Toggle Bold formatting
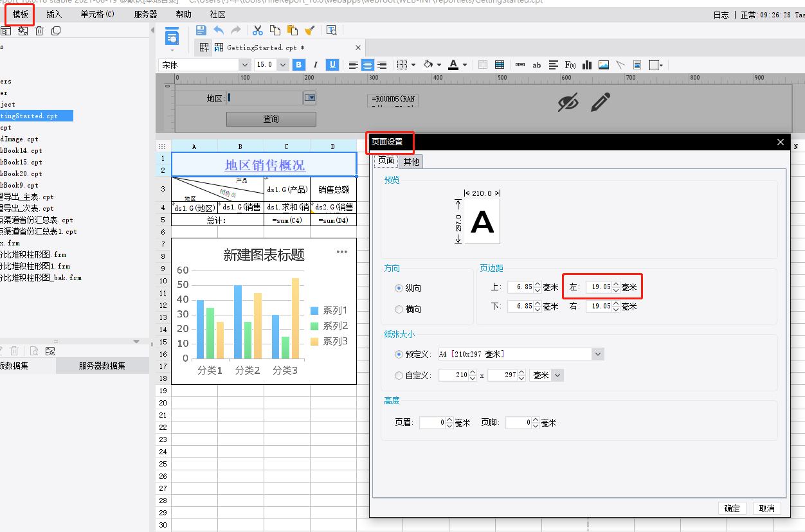This screenshot has height=532, width=805. tap(298, 65)
